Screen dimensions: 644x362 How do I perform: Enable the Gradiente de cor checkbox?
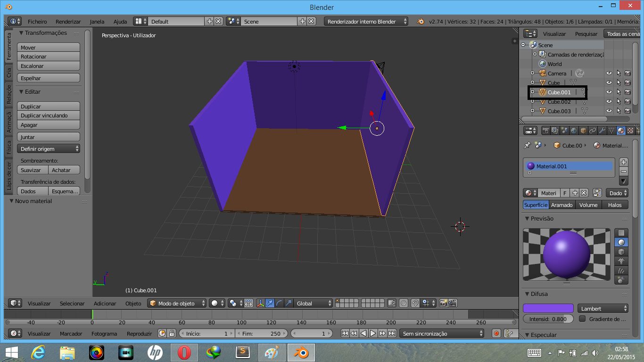(582, 319)
